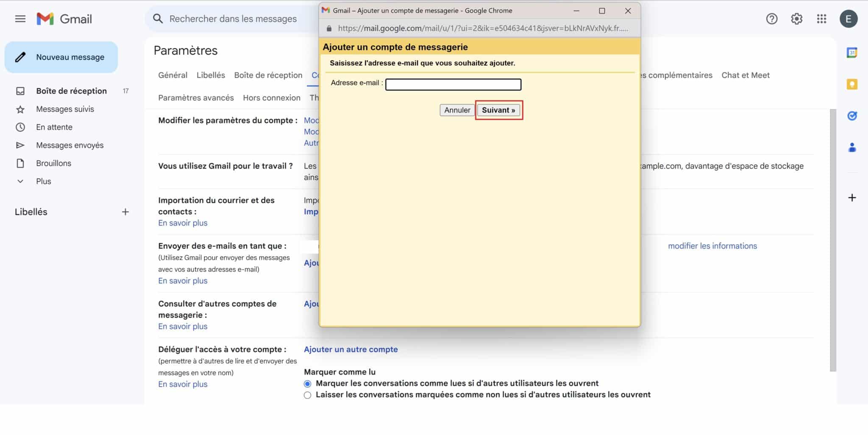Open Boîte de réception in sidebar

pos(71,91)
